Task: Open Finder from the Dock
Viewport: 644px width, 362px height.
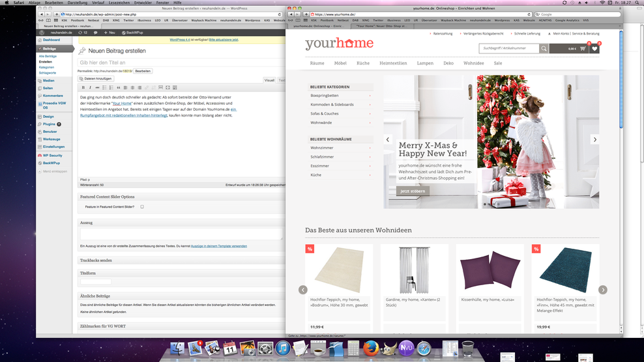Action: [177, 348]
